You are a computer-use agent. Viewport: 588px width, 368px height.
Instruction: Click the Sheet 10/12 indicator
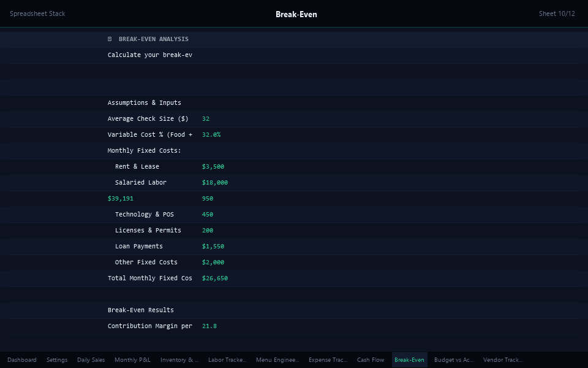pyautogui.click(x=557, y=13)
